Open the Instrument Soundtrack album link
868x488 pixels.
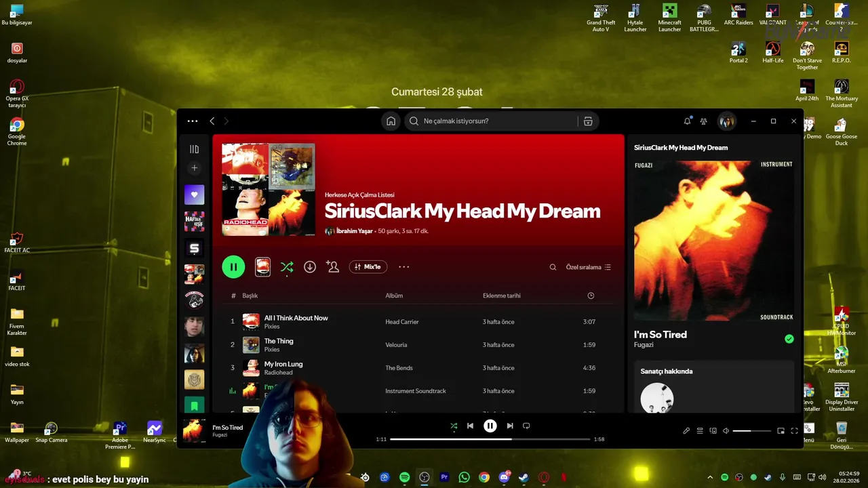pyautogui.click(x=416, y=391)
